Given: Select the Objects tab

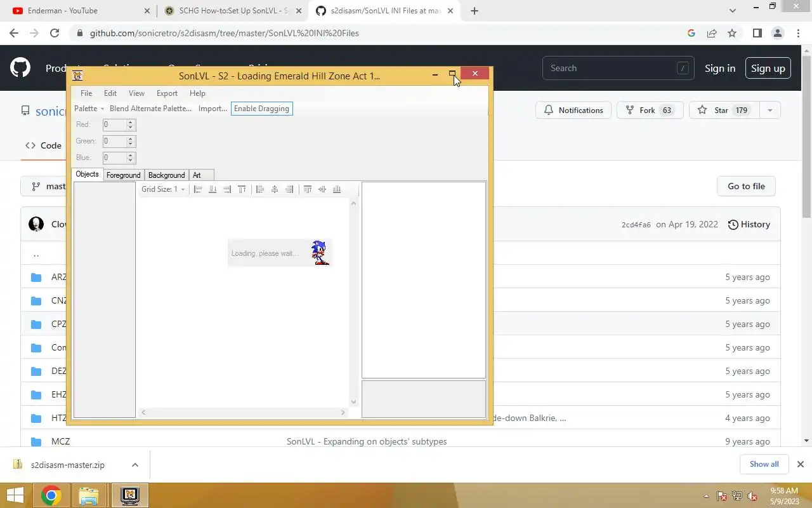Looking at the screenshot, I should click(x=87, y=174).
